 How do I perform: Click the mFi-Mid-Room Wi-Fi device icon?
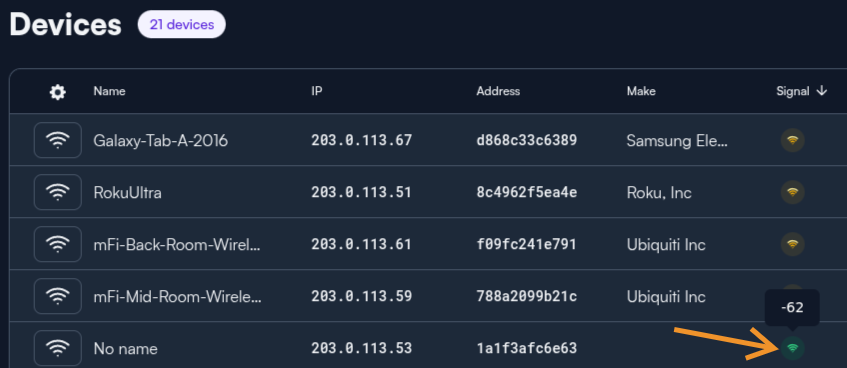[58, 296]
